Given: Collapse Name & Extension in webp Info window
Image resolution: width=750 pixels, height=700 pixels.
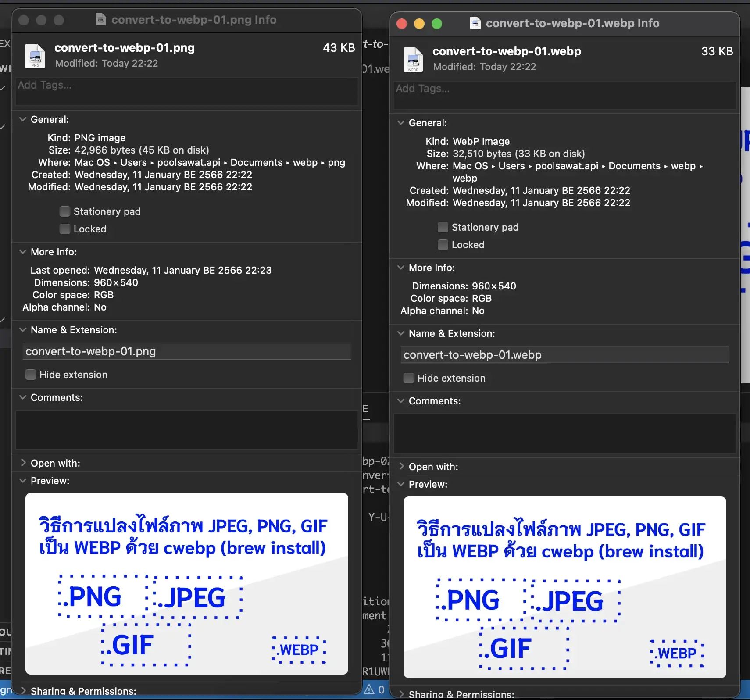Looking at the screenshot, I should click(x=401, y=333).
